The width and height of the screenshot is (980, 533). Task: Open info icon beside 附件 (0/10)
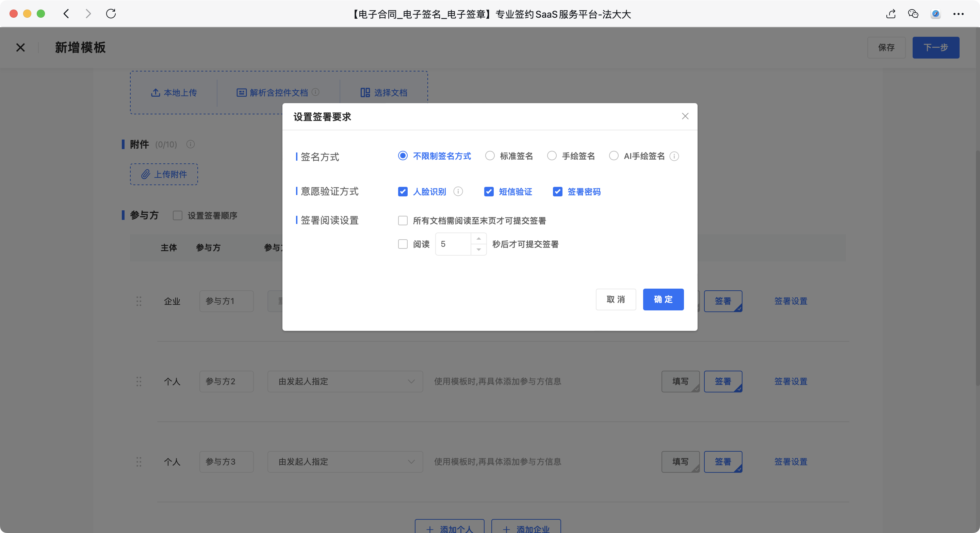click(x=191, y=145)
